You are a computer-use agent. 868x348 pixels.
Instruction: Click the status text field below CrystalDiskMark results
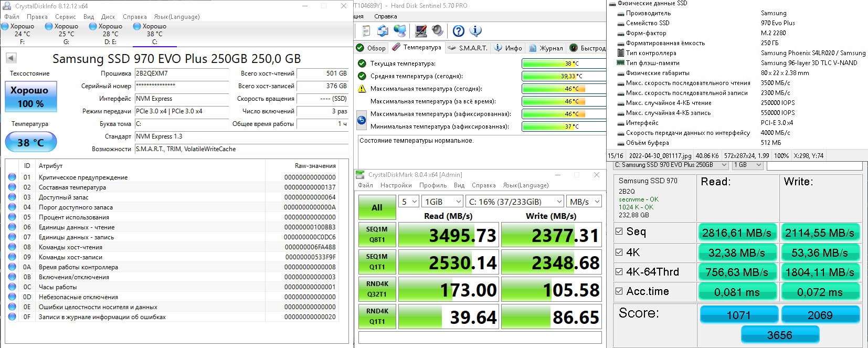pyautogui.click(x=480, y=337)
